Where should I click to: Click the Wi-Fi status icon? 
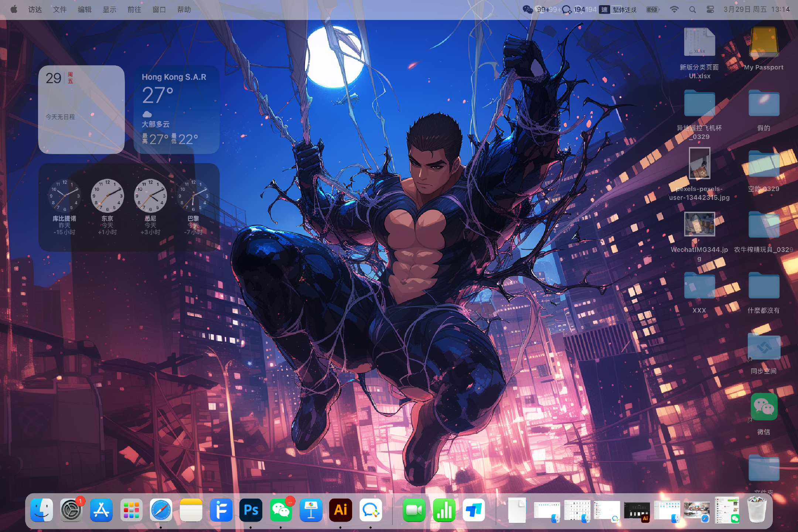point(674,10)
